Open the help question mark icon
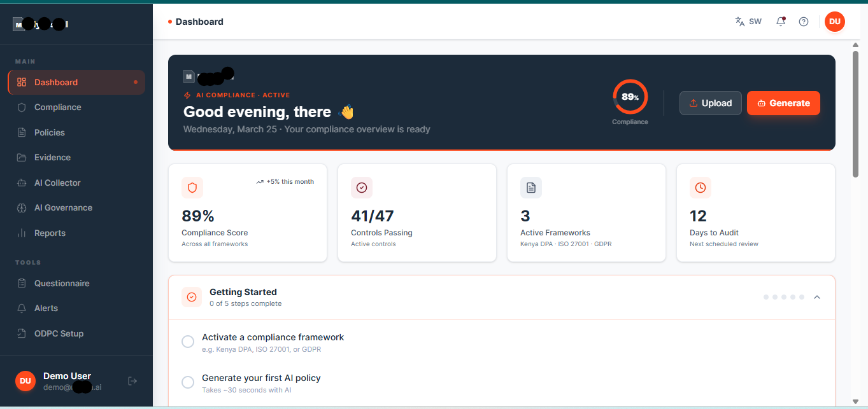 804,22
